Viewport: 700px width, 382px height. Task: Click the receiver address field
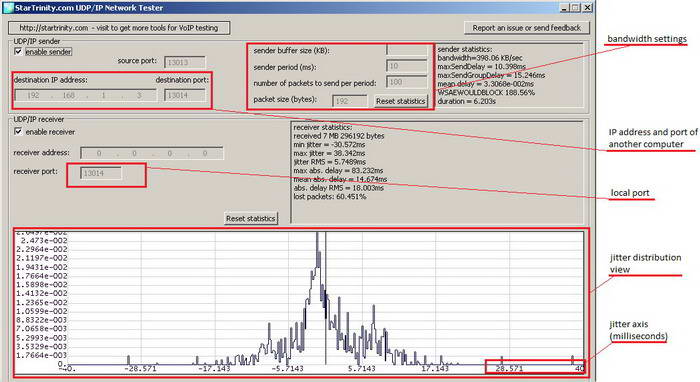pos(152,153)
